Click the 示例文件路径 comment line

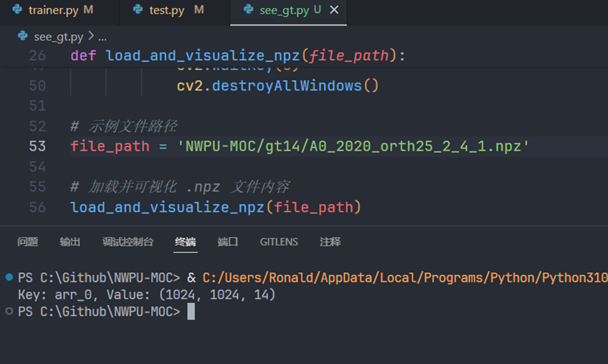(124, 126)
